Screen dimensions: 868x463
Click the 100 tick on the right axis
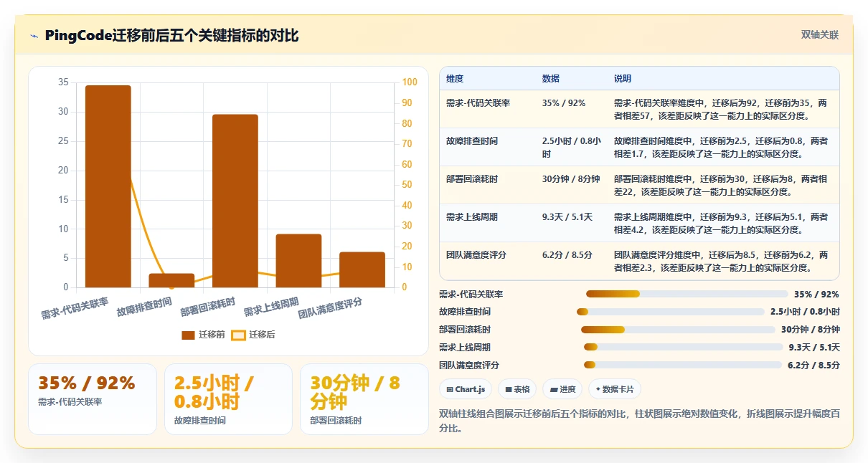[410, 82]
